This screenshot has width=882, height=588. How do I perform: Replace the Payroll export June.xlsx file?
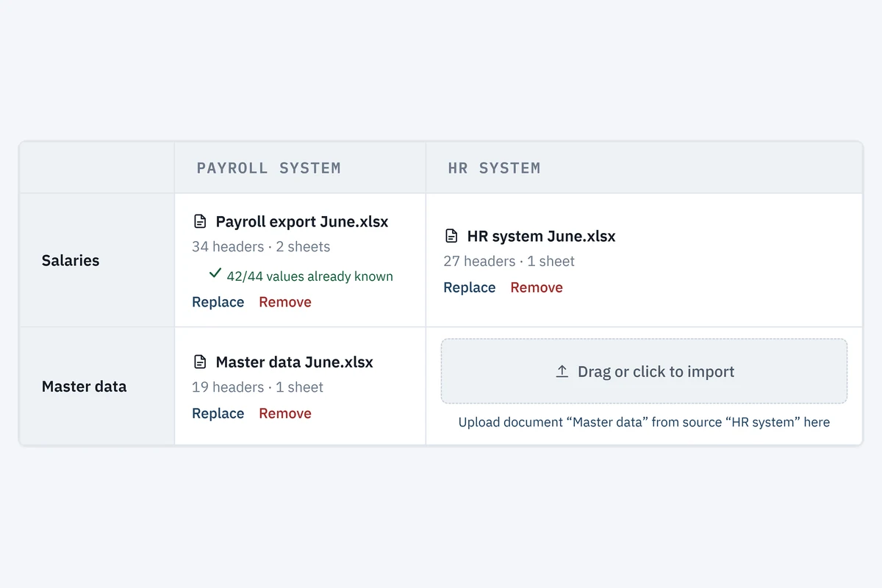[x=218, y=302]
